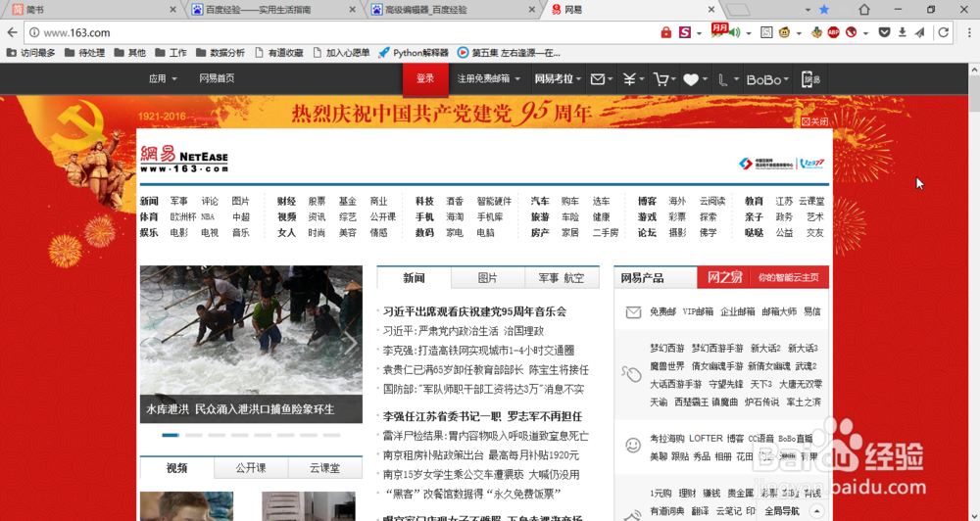980x521 pixels.
Task: Reload the page with refresh icon
Action: point(943,32)
